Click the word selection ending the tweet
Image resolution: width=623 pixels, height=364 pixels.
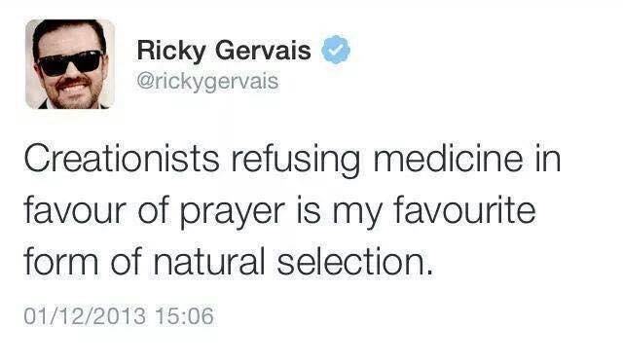[354, 262]
